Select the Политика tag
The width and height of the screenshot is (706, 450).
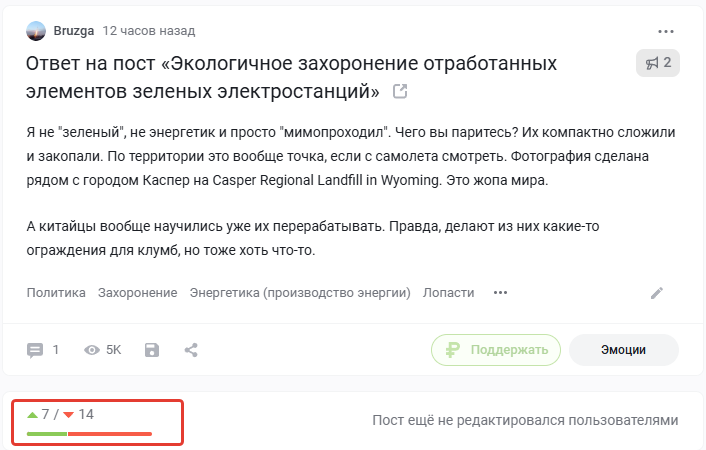(x=56, y=293)
